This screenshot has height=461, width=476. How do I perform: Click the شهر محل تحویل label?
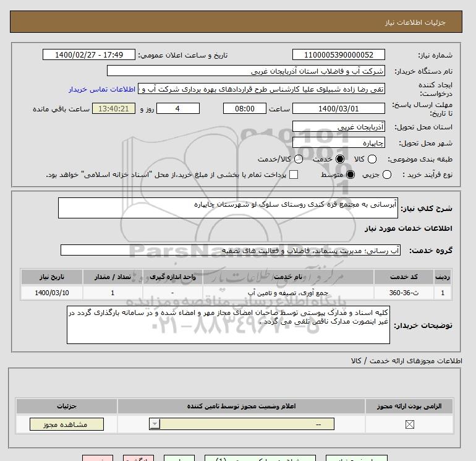[425, 143]
